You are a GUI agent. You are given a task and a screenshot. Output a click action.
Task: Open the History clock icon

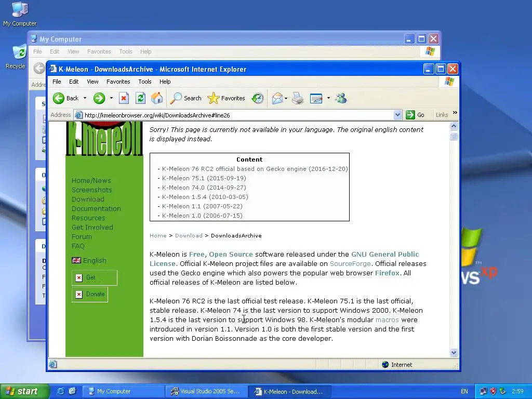pyautogui.click(x=258, y=98)
